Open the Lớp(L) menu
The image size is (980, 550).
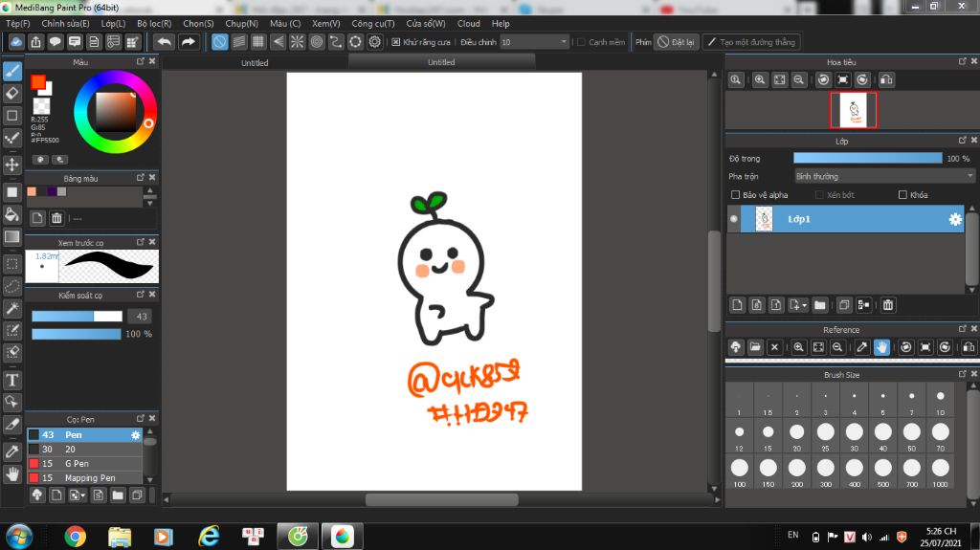coord(113,23)
